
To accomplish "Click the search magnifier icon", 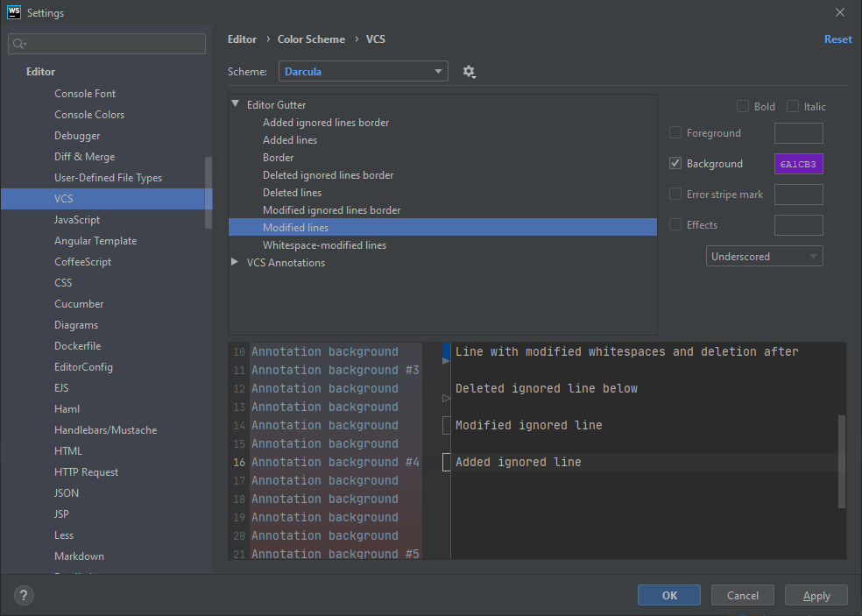I will 20,44.
